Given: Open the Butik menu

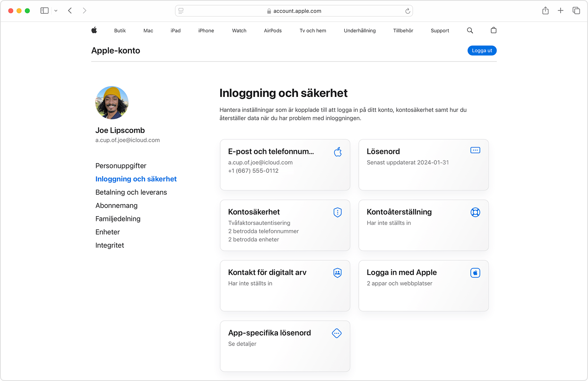Looking at the screenshot, I should tap(120, 31).
